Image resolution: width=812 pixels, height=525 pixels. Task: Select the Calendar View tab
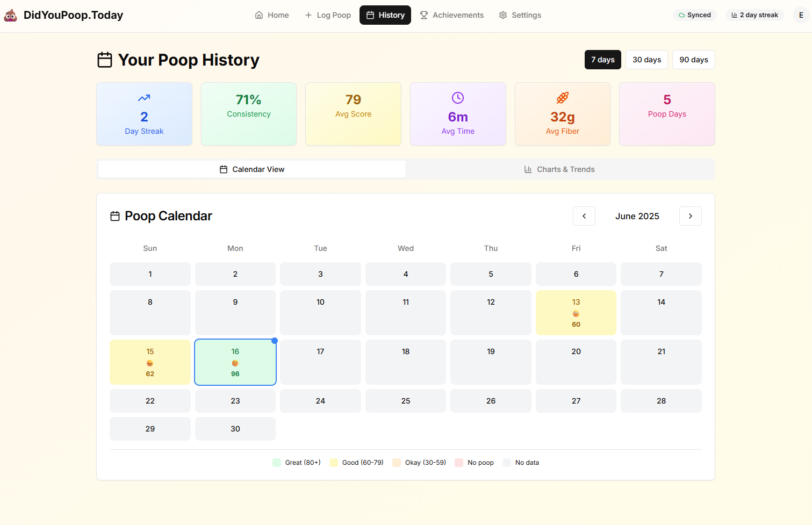(x=251, y=169)
